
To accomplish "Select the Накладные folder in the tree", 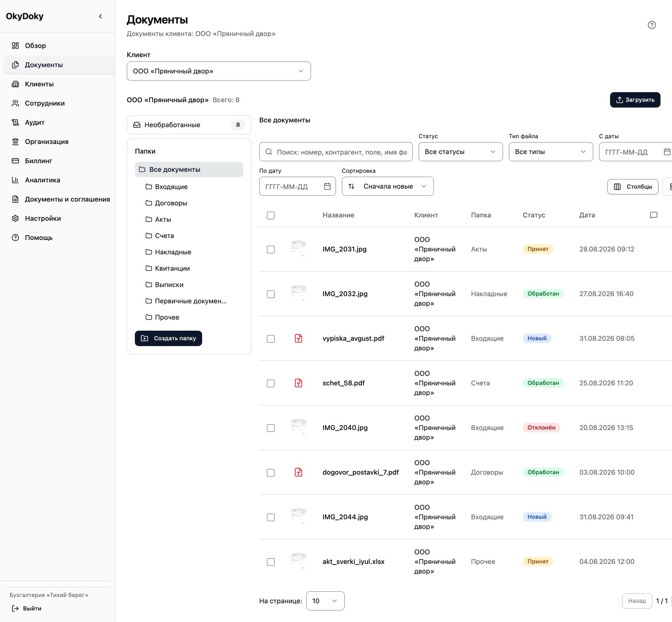I will coord(189,252).
